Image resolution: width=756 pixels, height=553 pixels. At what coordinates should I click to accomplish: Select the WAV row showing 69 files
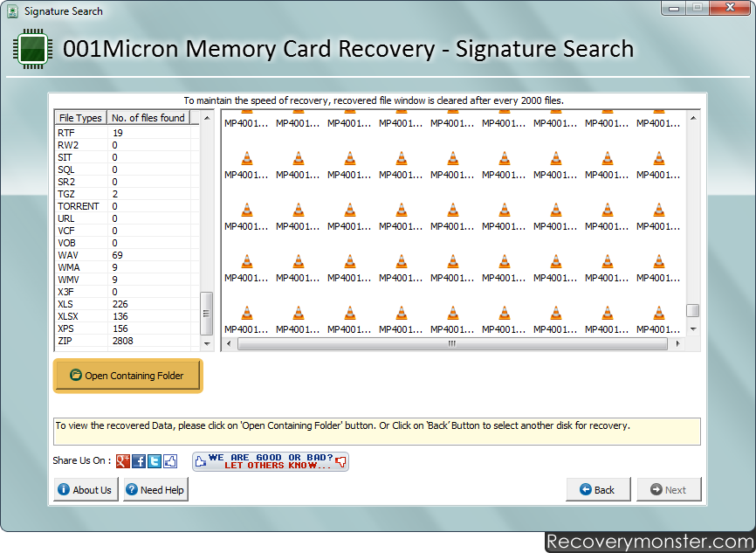click(x=127, y=255)
